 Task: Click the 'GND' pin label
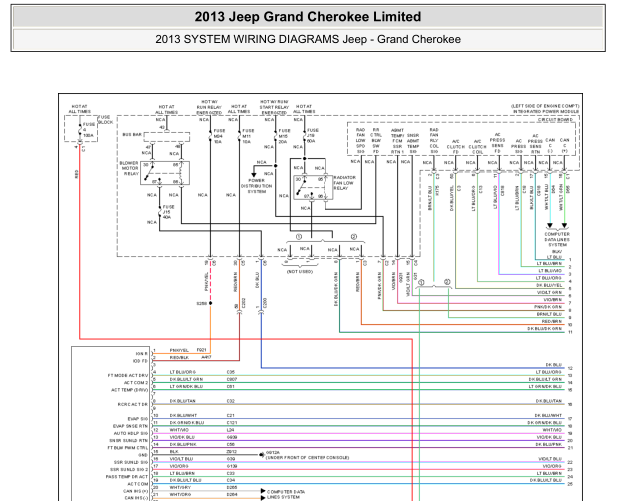143,455
